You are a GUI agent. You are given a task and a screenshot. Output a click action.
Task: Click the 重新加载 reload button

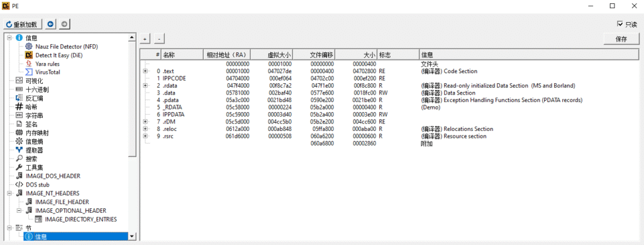[x=23, y=25]
